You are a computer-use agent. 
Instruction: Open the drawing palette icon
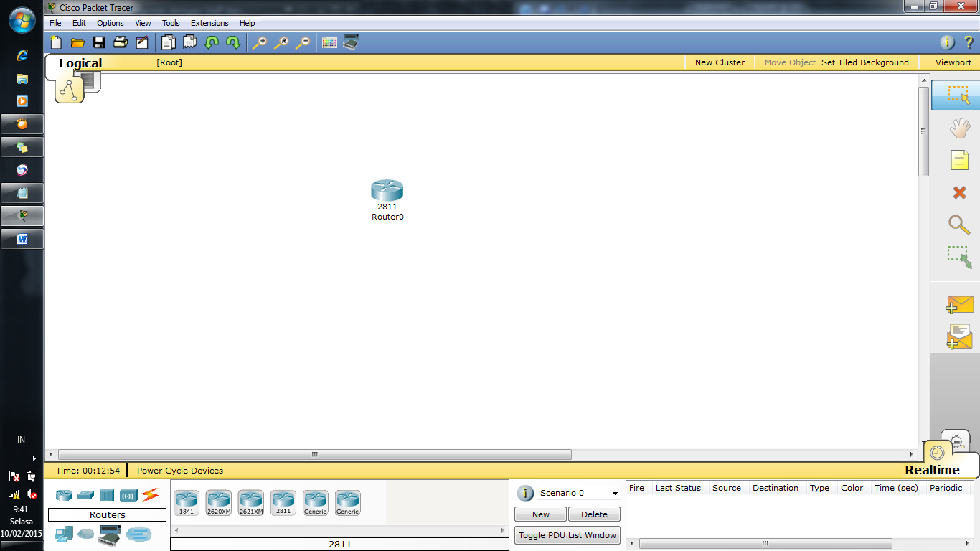329,42
